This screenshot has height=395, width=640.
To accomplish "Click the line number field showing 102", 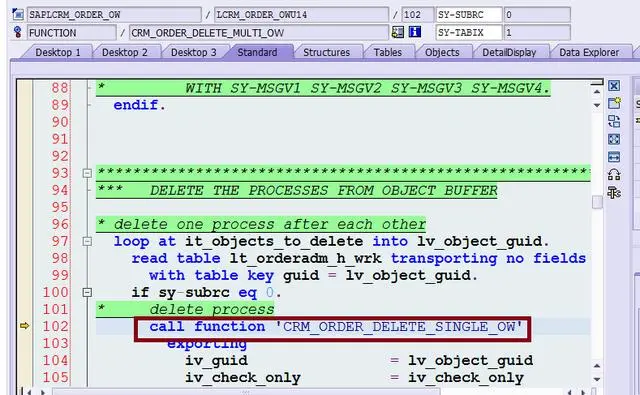I will [417, 15].
